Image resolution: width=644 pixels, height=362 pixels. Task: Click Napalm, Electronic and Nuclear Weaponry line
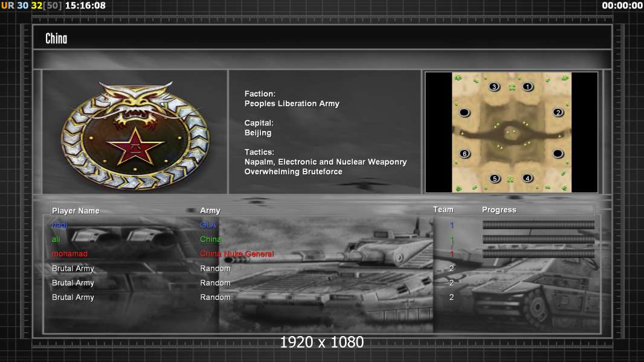pyautogui.click(x=326, y=162)
